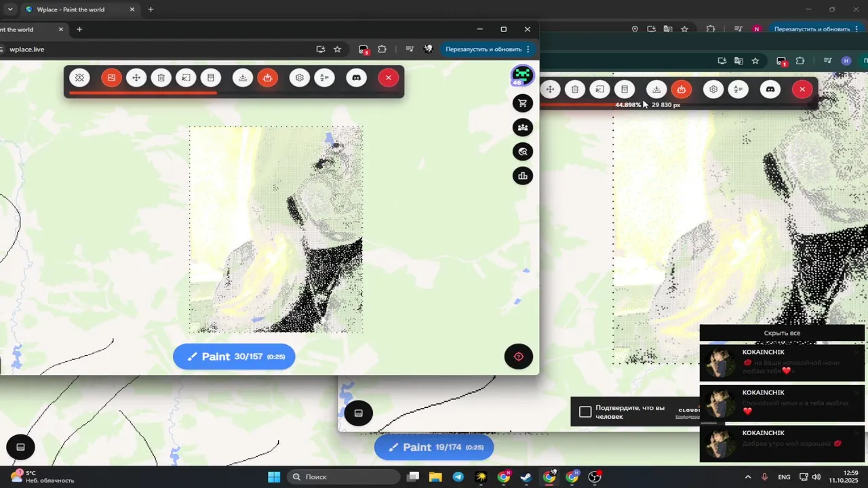Open settings gear in right window toolbar

coord(713,89)
